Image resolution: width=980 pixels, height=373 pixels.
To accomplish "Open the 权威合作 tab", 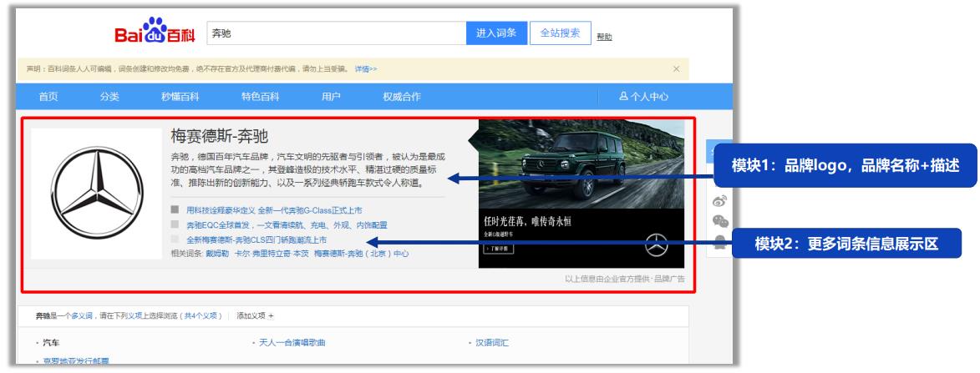I will click(402, 97).
